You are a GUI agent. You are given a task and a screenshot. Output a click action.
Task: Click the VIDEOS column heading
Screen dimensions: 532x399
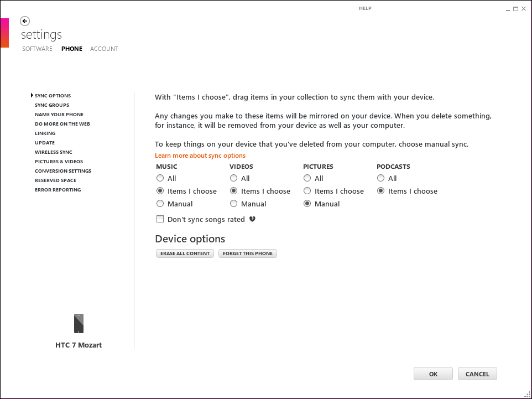[x=241, y=167]
